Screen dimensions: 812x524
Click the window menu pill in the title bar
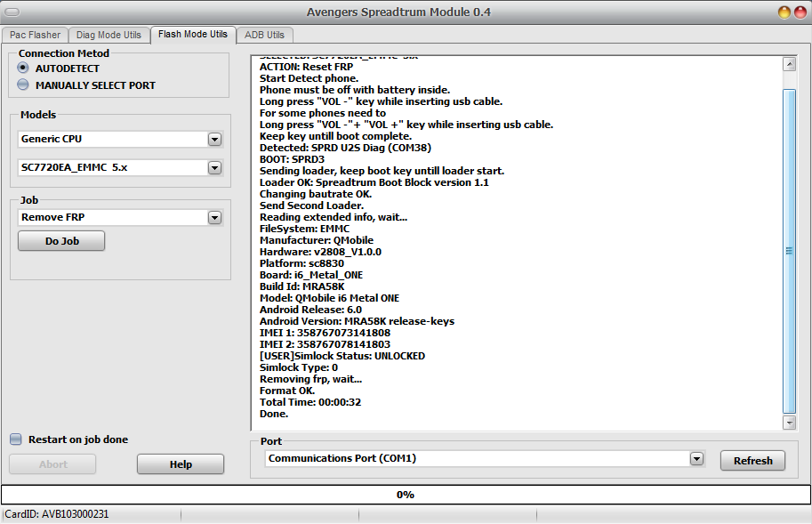[x=12, y=12]
